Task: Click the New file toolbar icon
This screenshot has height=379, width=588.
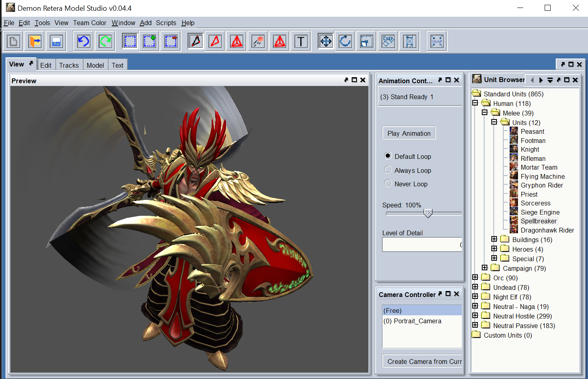Action: coord(14,41)
